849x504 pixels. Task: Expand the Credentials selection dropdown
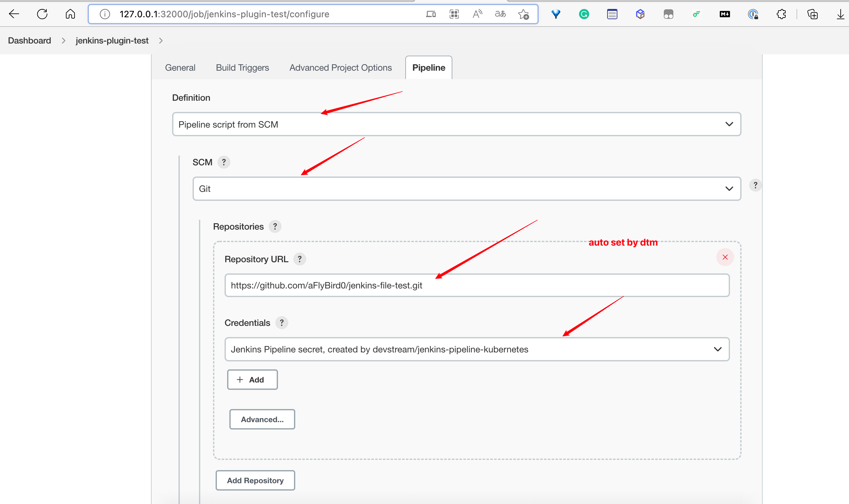tap(477, 349)
